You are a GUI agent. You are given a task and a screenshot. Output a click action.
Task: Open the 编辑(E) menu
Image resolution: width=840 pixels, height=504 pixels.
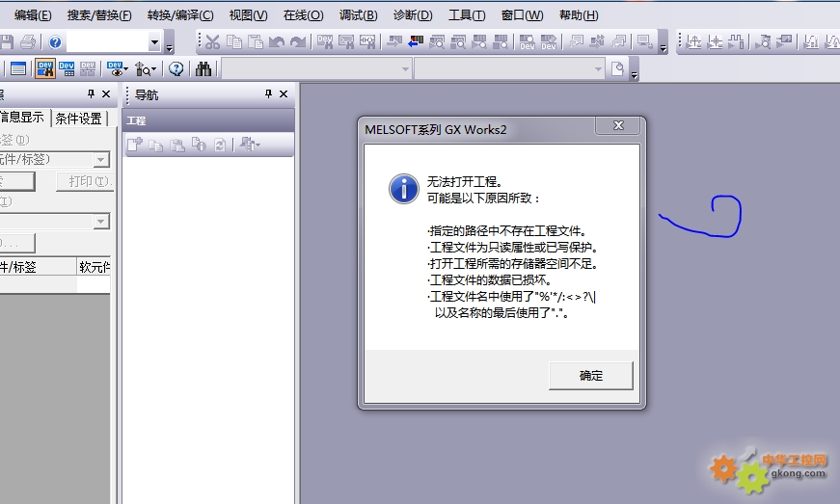pyautogui.click(x=32, y=15)
